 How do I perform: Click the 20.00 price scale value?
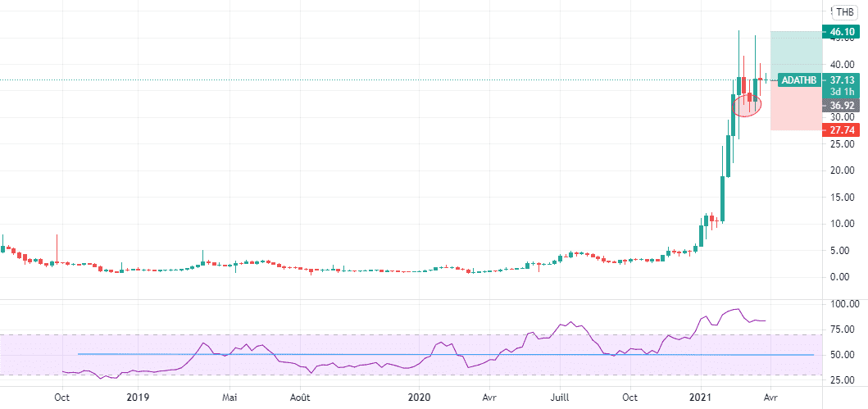pos(842,170)
